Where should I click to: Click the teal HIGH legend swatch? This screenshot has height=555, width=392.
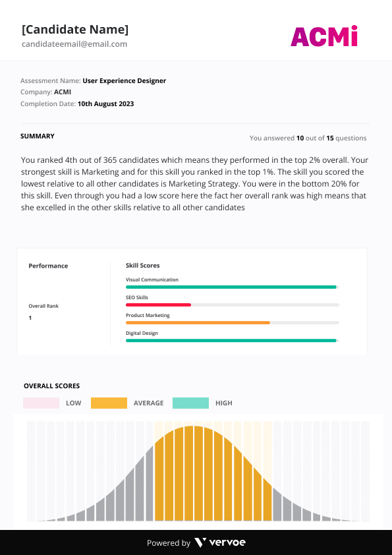pyautogui.click(x=190, y=403)
